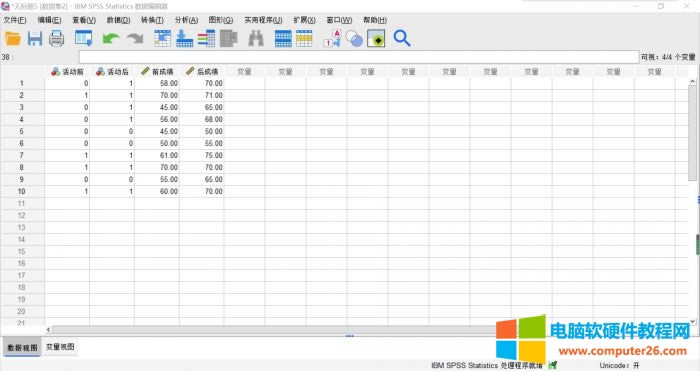The width and height of the screenshot is (700, 371).
Task: Open the 实用程序(U) menu
Action: click(263, 20)
